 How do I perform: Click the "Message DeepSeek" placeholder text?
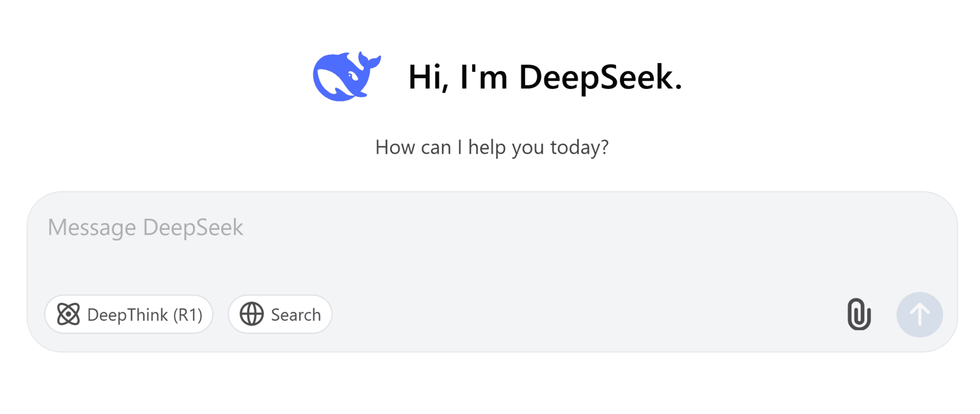click(x=145, y=227)
